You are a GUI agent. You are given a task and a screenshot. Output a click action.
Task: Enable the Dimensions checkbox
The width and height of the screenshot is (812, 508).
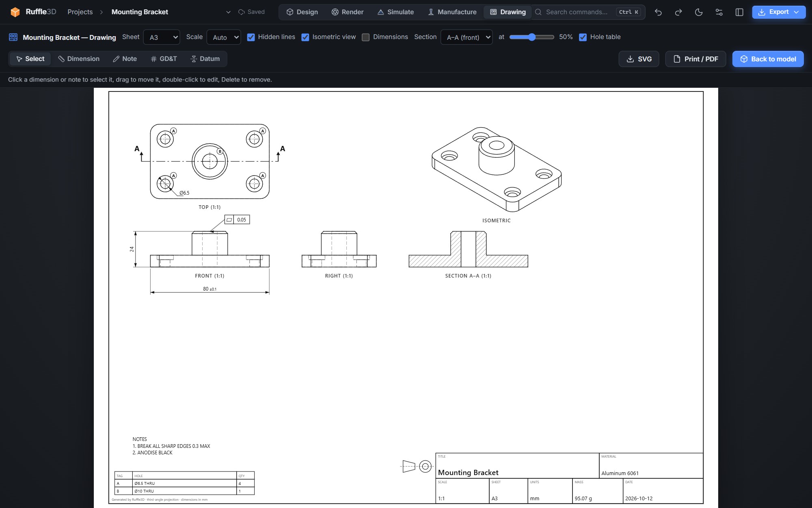pos(366,37)
